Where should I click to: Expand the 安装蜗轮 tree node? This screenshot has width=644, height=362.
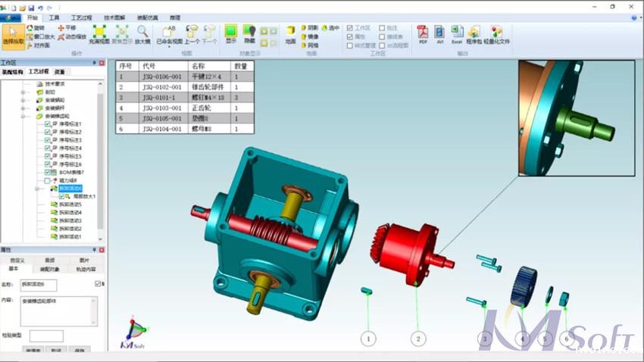[x=24, y=99]
